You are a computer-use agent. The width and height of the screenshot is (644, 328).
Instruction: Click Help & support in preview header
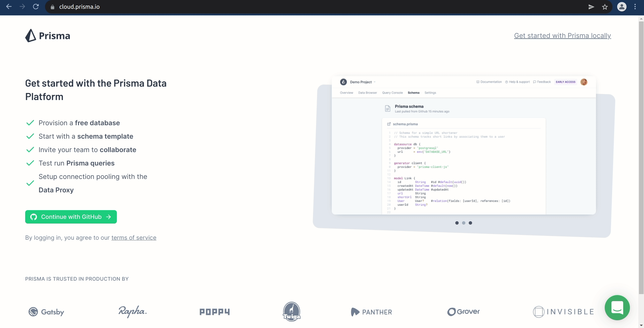click(x=517, y=82)
